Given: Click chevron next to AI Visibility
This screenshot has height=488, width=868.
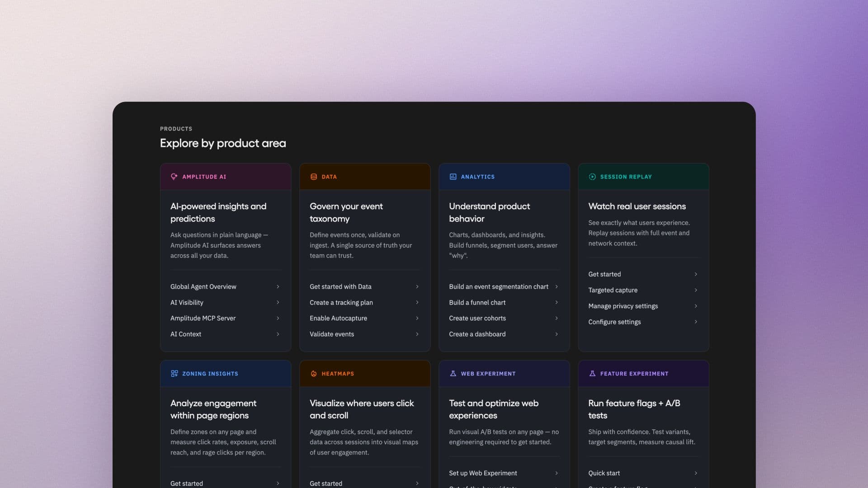Looking at the screenshot, I should pos(278,302).
